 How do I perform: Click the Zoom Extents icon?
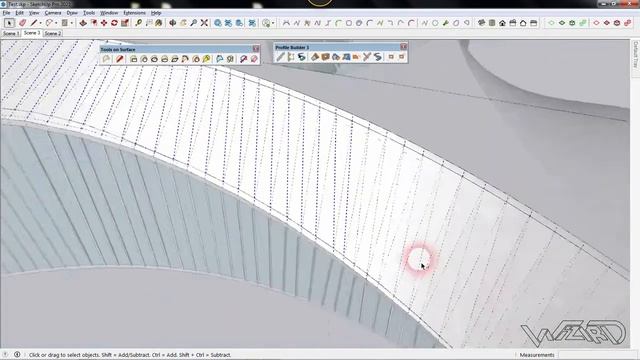pos(204,23)
